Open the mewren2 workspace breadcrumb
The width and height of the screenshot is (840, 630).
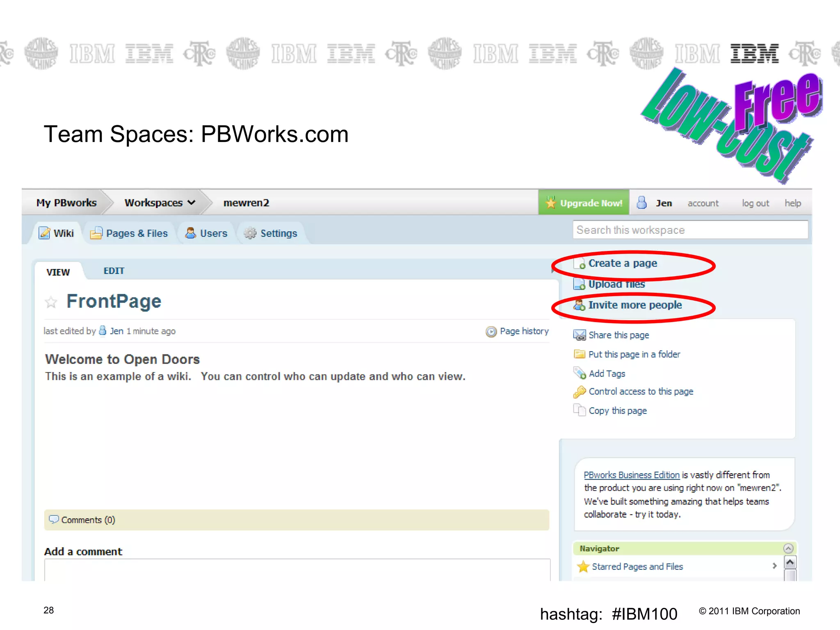coord(246,203)
